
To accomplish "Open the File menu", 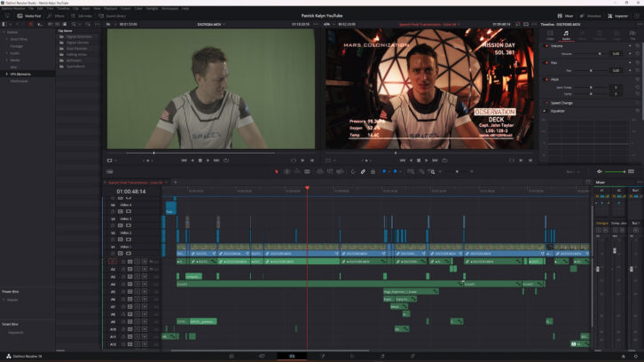I will point(31,8).
